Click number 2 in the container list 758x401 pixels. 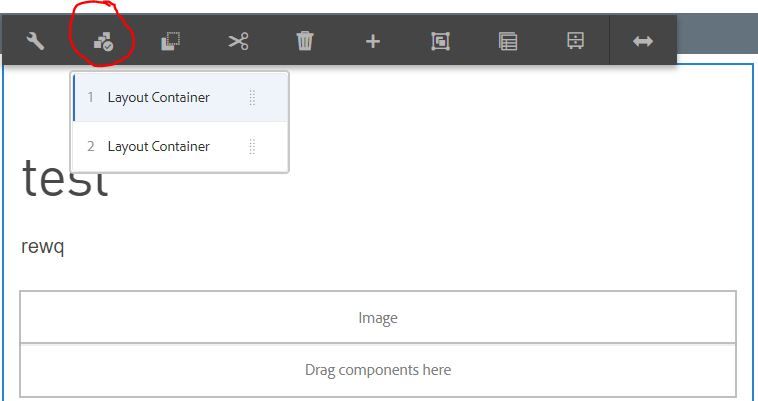(x=91, y=146)
